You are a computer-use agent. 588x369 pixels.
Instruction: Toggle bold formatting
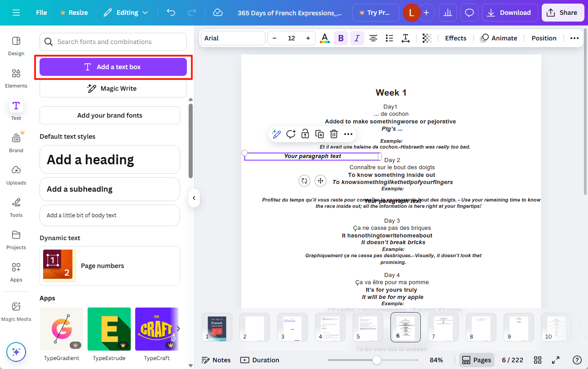(341, 38)
